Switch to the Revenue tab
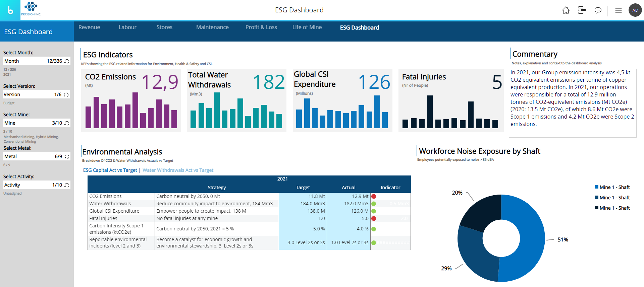Screen dimensions: 644x287 pos(89,27)
